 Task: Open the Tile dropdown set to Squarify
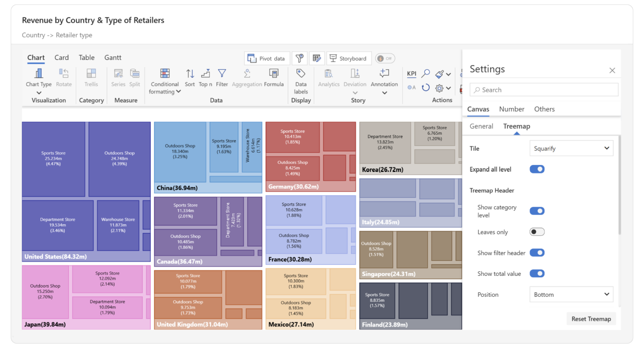pos(571,148)
